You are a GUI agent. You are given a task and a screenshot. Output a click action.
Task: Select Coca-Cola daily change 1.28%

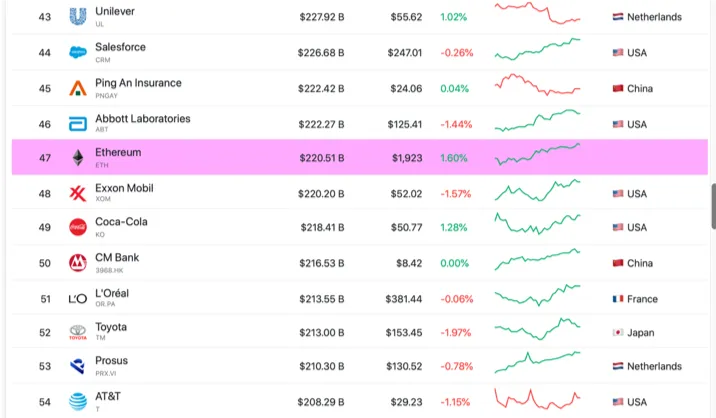(x=453, y=228)
